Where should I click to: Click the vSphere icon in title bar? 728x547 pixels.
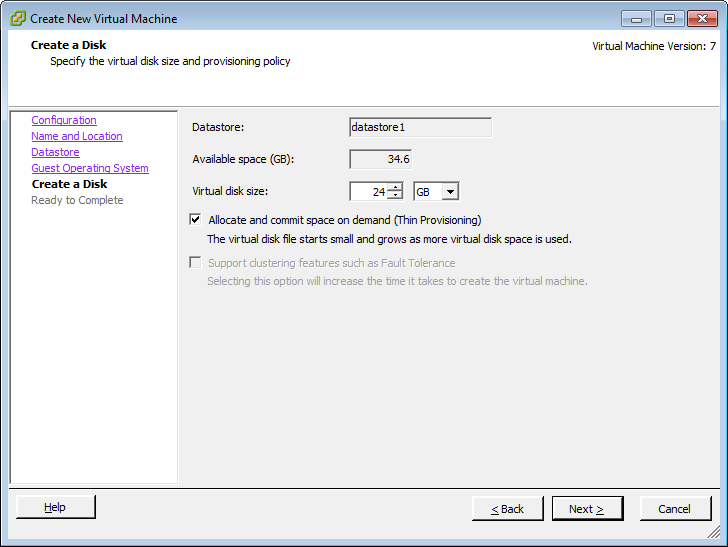tap(18, 19)
